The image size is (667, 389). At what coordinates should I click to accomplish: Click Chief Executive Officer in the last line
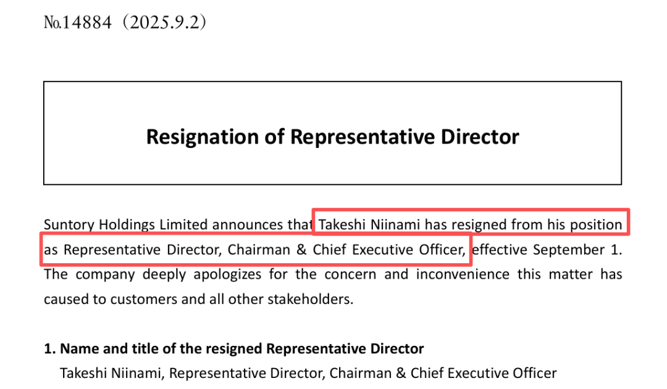click(483, 373)
